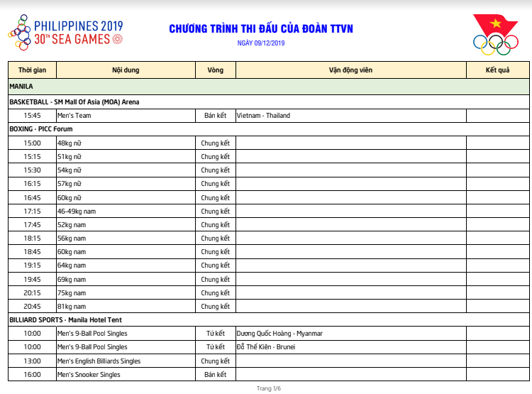Click the '56kg nam' boxing event

126,239
